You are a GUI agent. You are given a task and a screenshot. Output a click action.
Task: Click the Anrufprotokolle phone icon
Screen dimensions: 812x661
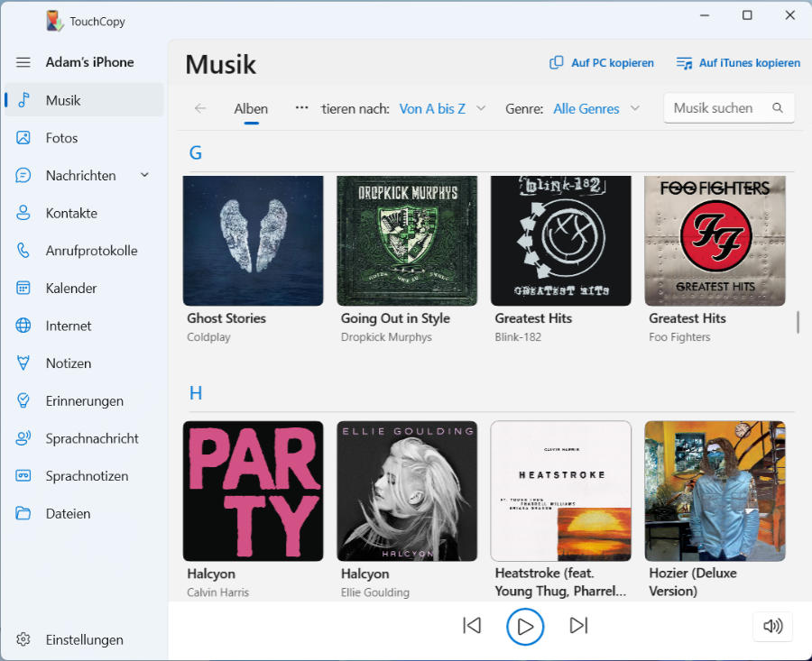[23, 251]
